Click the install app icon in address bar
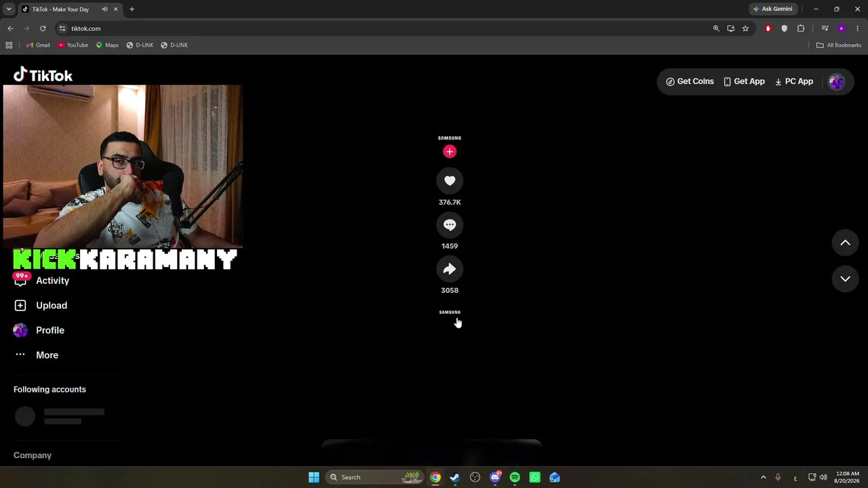 click(x=730, y=28)
